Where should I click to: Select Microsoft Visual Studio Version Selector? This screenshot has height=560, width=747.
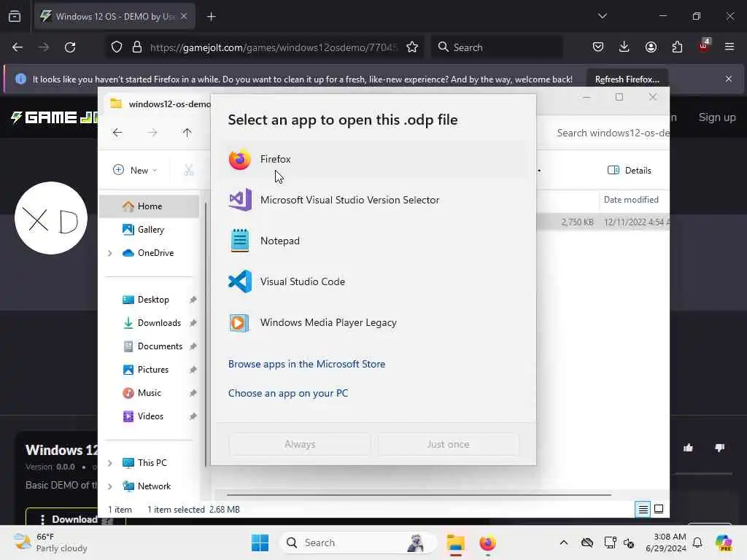point(373,200)
